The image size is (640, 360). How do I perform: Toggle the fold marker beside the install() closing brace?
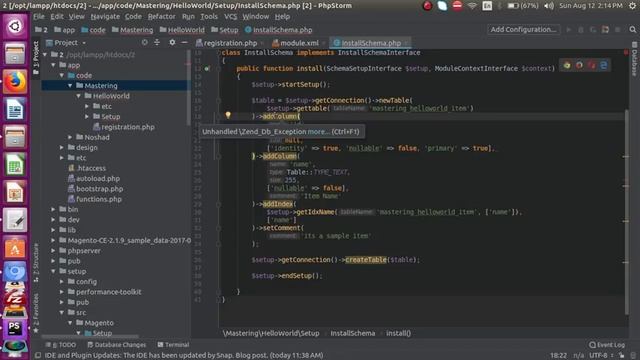coord(218,291)
